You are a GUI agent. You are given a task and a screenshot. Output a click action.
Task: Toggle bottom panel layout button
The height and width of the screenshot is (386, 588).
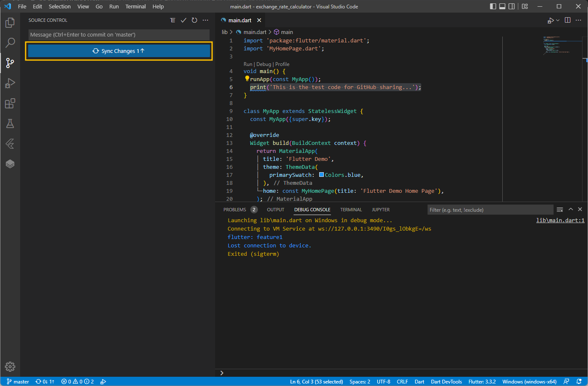(x=502, y=6)
